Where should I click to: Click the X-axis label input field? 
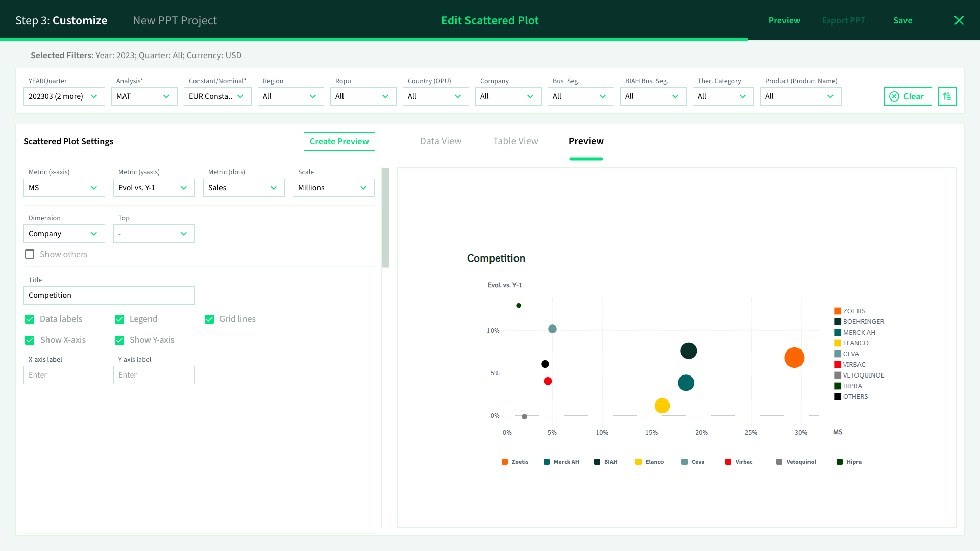click(64, 375)
